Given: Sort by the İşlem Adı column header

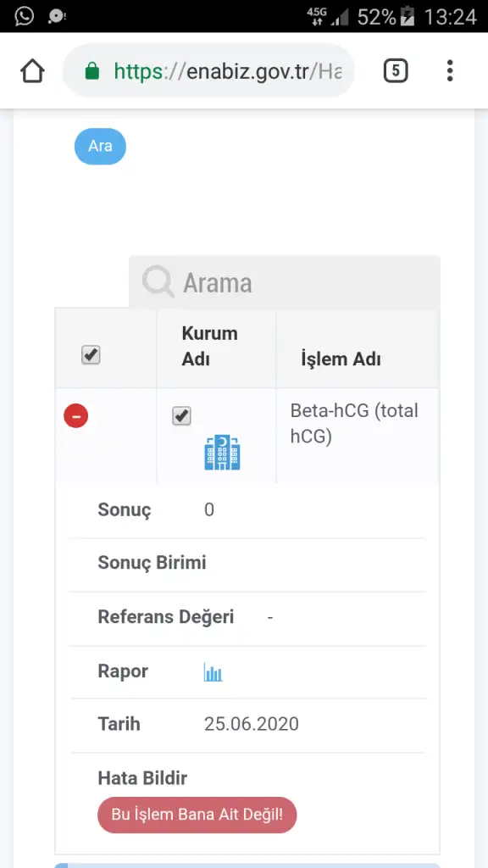Looking at the screenshot, I should point(341,359).
